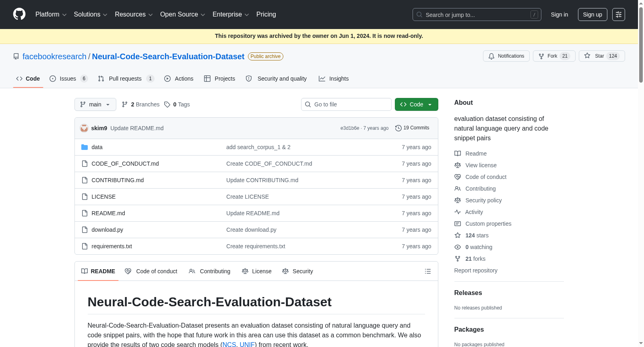The width and height of the screenshot is (644, 347).
Task: Open the Pricing page
Action: click(266, 15)
